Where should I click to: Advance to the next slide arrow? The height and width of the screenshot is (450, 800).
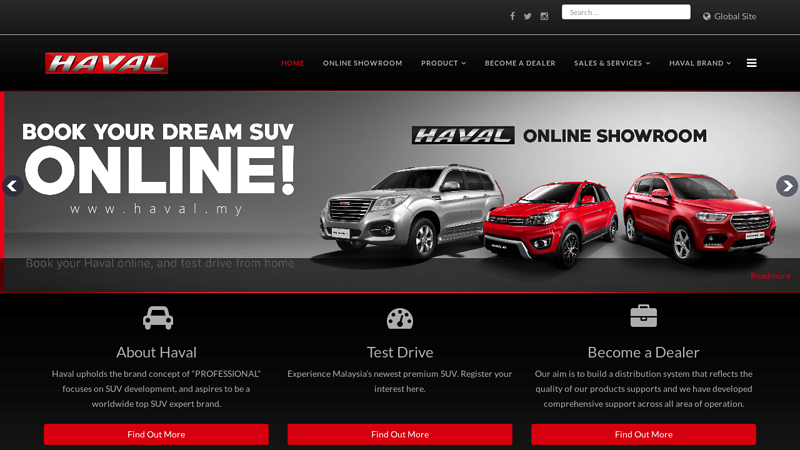787,186
